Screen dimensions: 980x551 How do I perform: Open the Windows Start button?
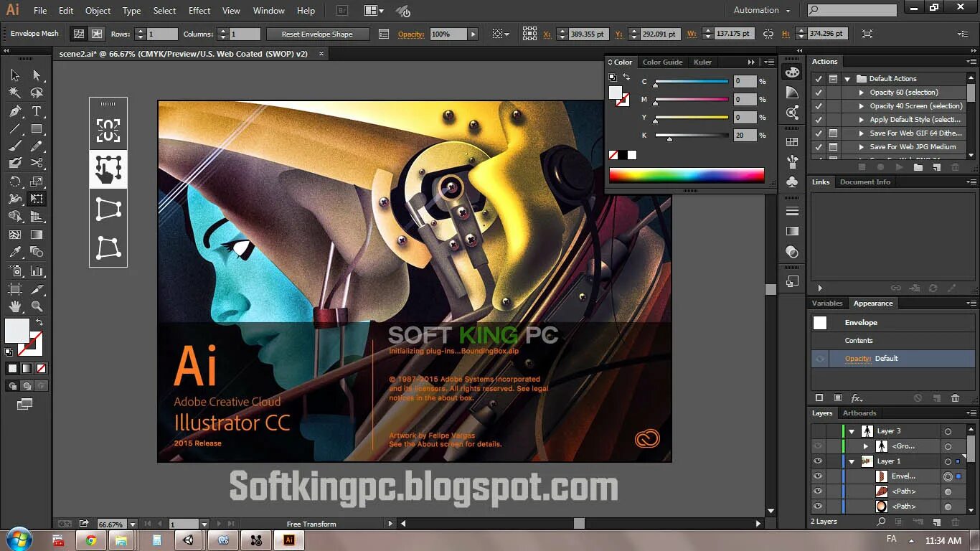coord(18,540)
